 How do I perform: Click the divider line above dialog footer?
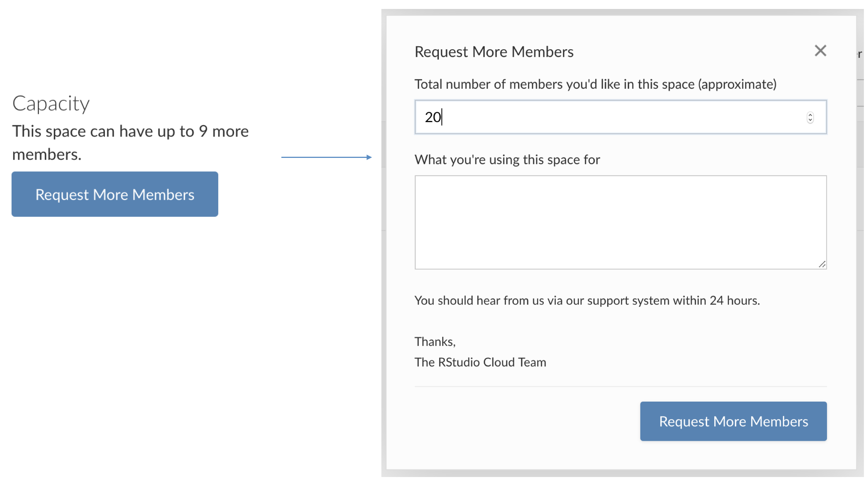(620, 387)
